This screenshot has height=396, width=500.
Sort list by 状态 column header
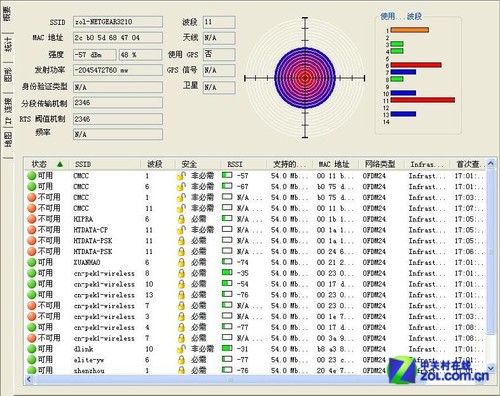click(x=47, y=164)
